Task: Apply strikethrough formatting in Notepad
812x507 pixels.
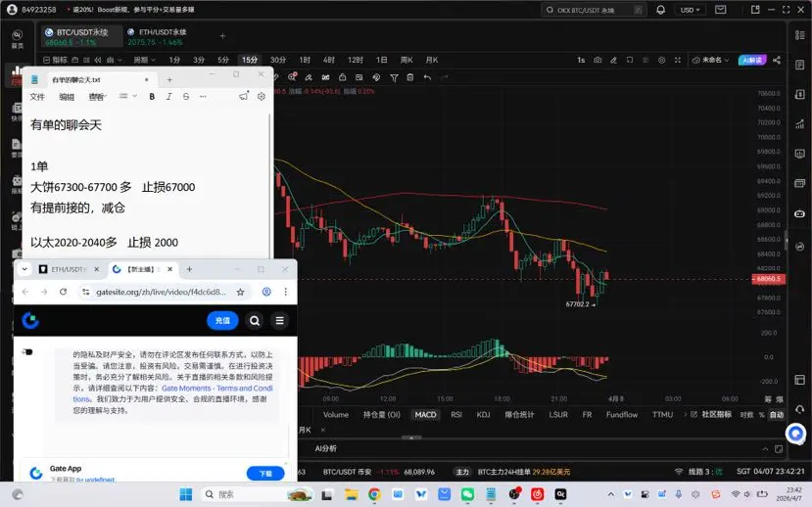Action: pyautogui.click(x=186, y=97)
